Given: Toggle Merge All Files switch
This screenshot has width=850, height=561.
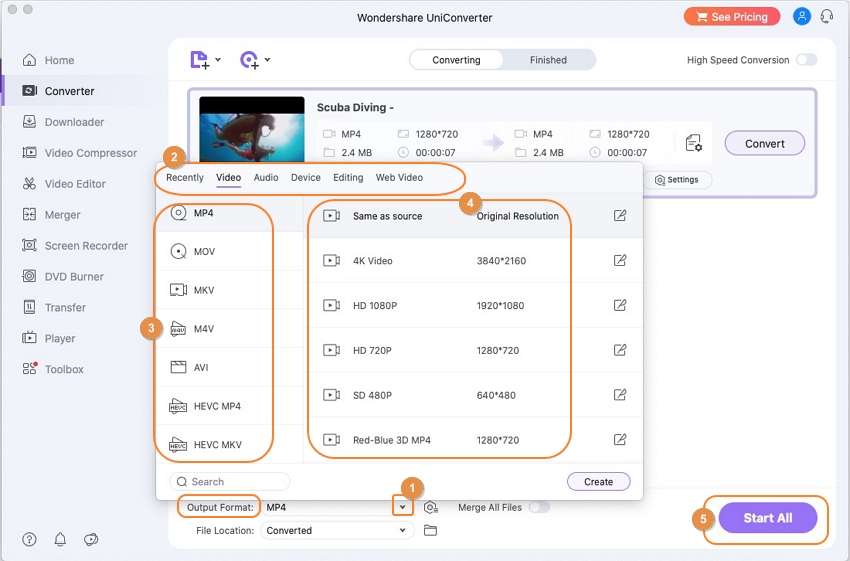Looking at the screenshot, I should [x=539, y=507].
